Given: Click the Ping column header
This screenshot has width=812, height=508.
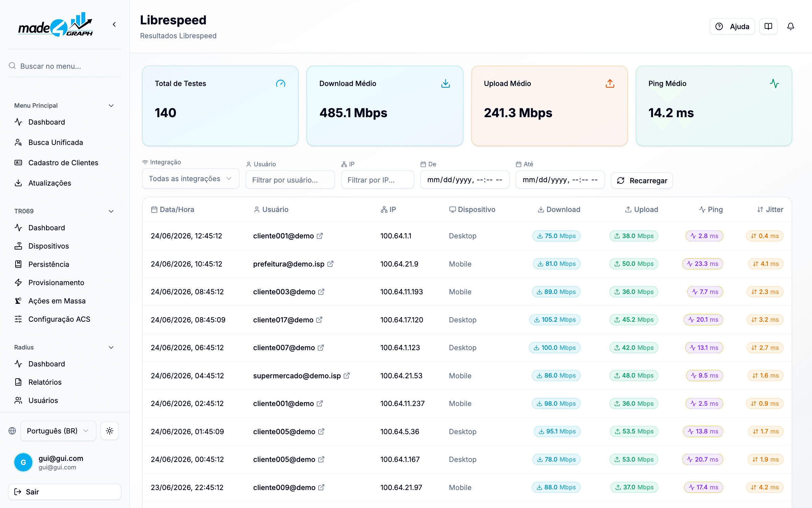Looking at the screenshot, I should (x=711, y=210).
